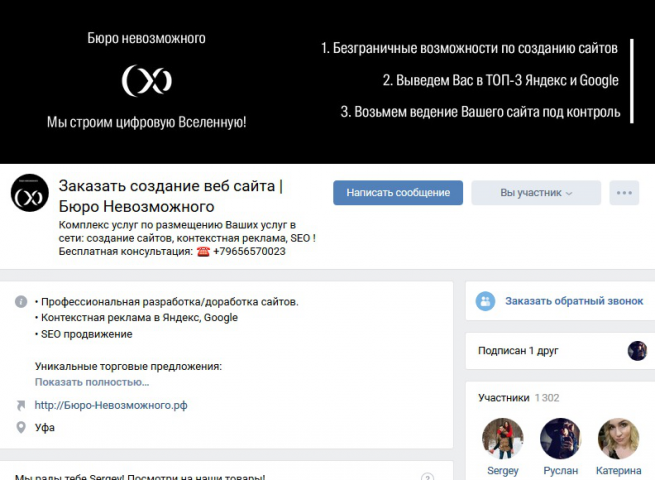The height and width of the screenshot is (480, 655).
Task: Click the phone number +79656570023
Action: point(249,251)
